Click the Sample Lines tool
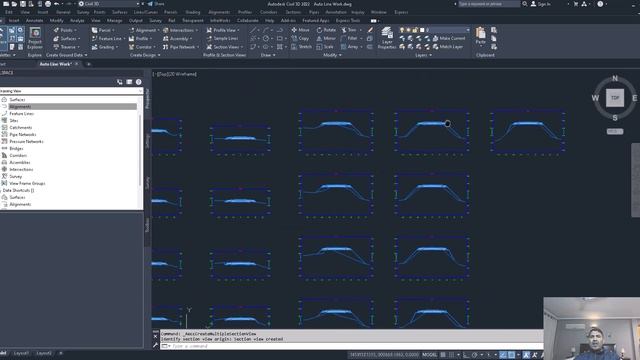 (x=222, y=38)
